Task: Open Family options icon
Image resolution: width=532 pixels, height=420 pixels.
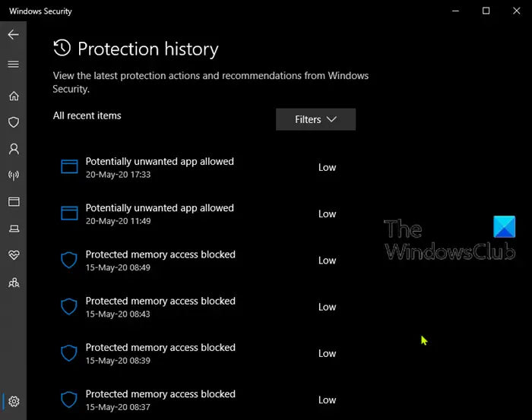Action: (x=13, y=283)
